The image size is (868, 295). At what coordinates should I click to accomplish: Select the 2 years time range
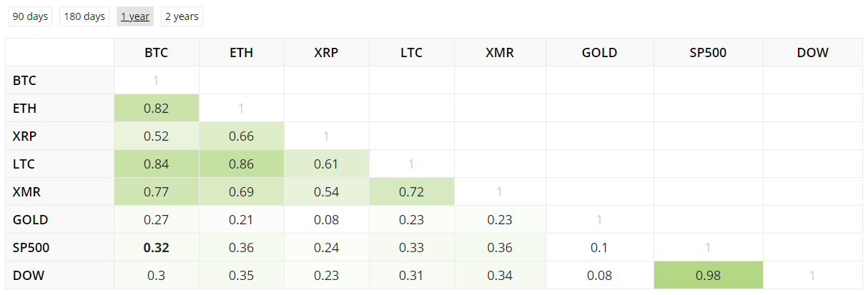click(x=182, y=16)
